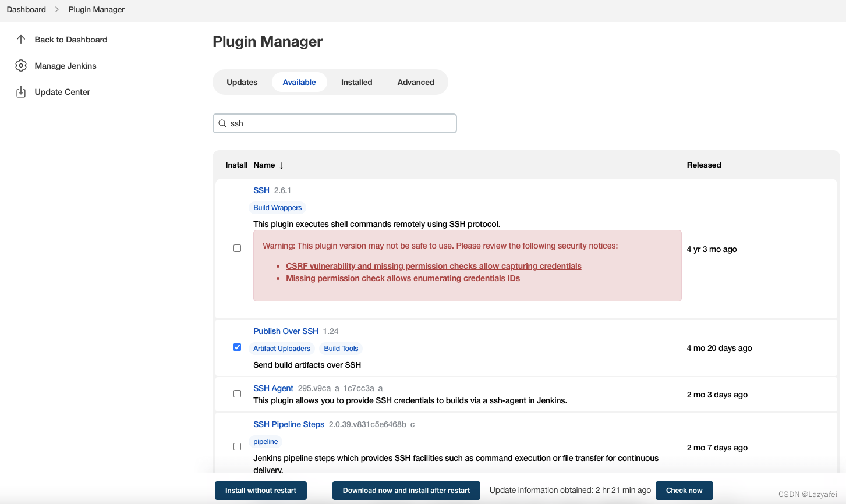
Task: Open the SSH Pipeline Steps link
Action: (289, 424)
